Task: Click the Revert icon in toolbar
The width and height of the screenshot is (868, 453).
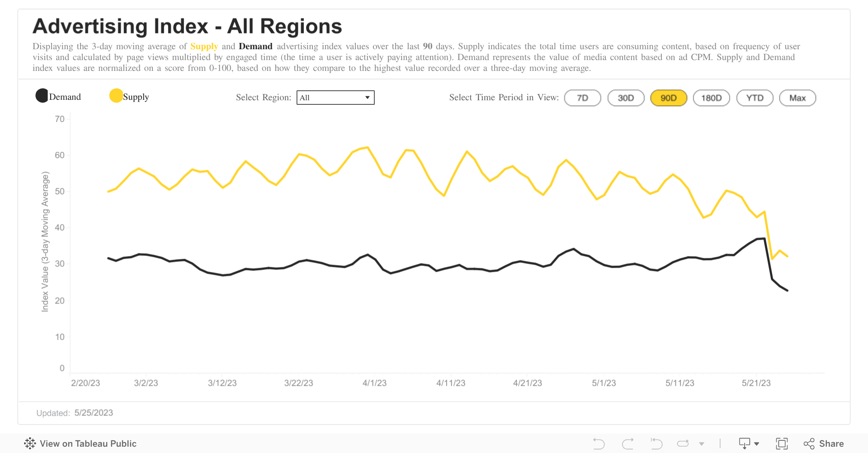Action: 656,444
